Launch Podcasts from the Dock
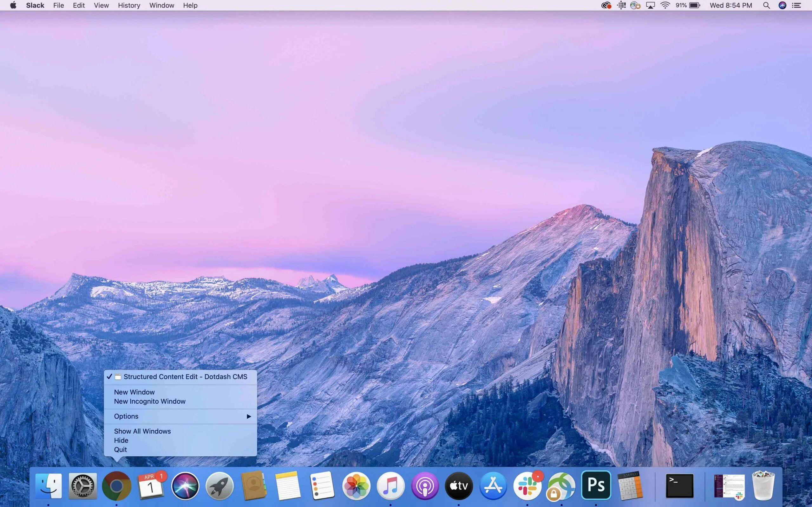 click(425, 485)
